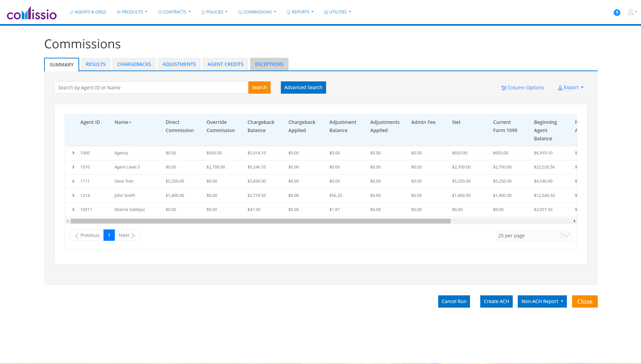
Task: Focus the Search by Agent ID field
Action: click(x=151, y=88)
